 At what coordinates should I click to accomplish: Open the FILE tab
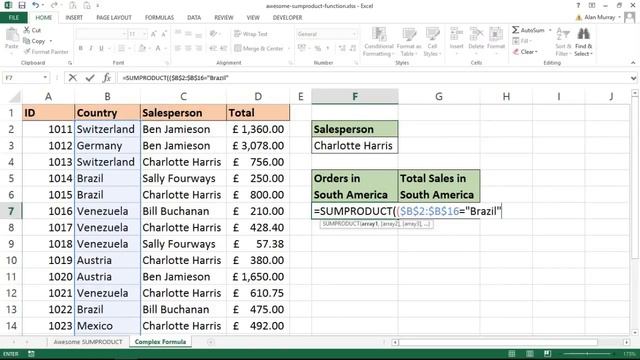pos(14,18)
